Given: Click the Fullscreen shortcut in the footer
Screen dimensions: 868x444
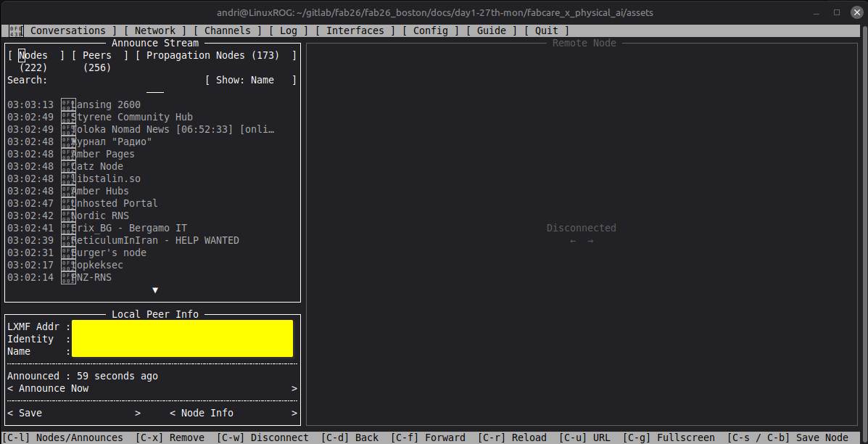Looking at the screenshot, I should [x=669, y=438].
